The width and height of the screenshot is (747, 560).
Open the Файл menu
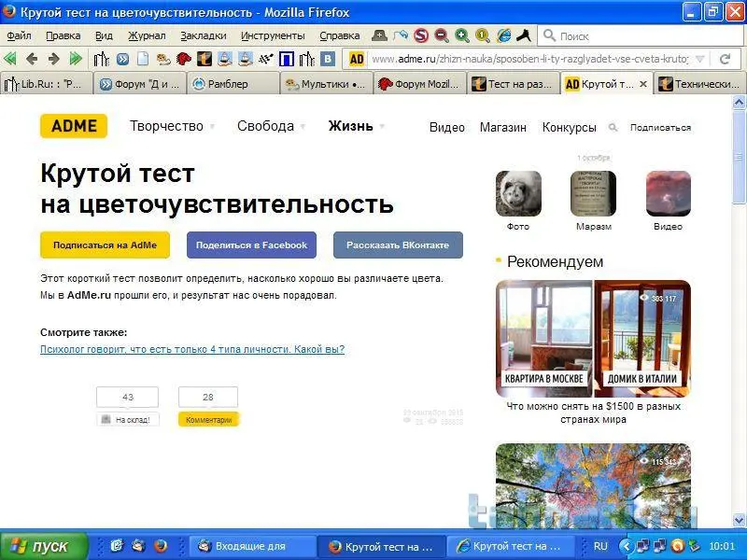tap(19, 35)
